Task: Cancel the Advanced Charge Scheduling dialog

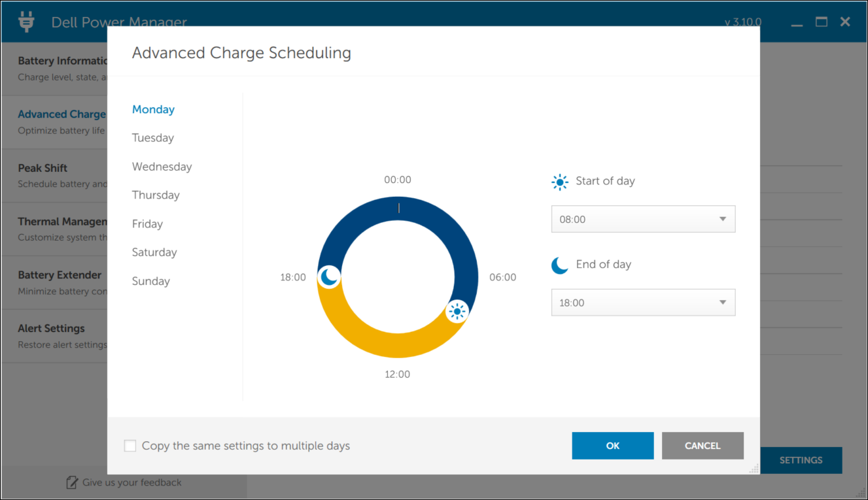Action: coord(703,445)
